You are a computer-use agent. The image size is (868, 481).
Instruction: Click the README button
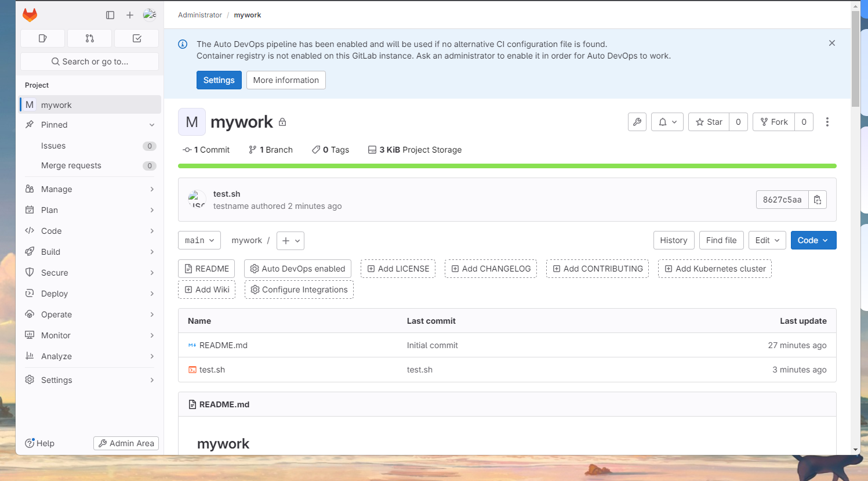tap(206, 269)
